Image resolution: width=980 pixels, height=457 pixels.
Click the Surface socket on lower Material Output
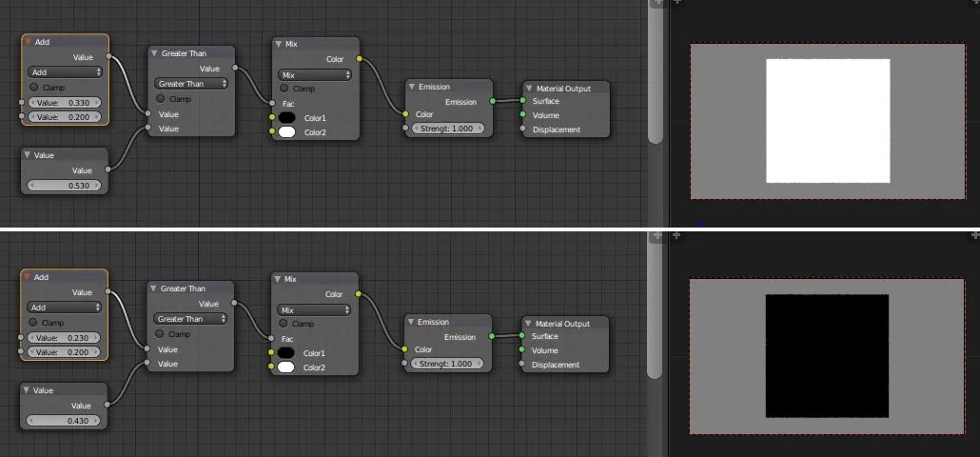(x=522, y=336)
